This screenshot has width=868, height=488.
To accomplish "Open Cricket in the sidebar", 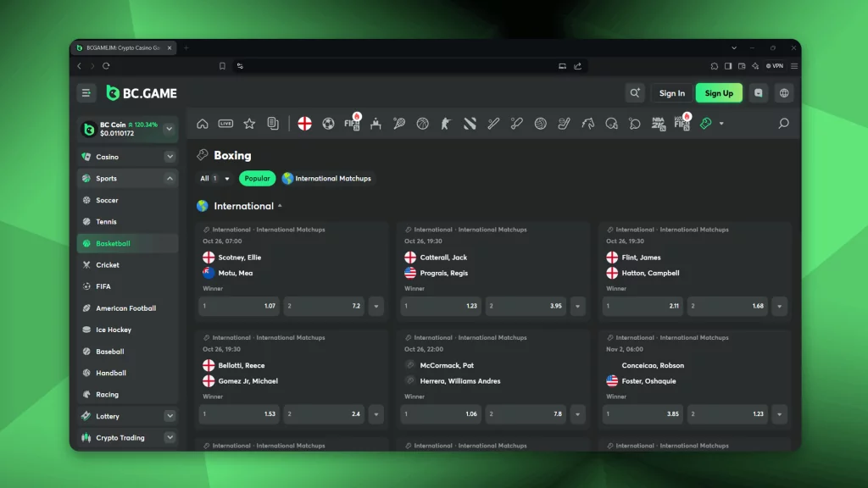I will (127, 265).
